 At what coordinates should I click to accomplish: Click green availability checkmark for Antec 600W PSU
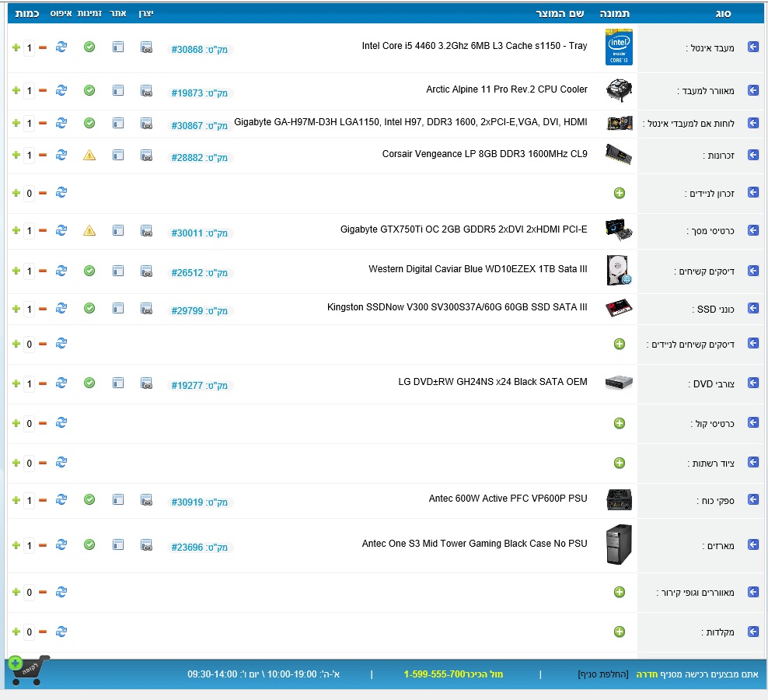pyautogui.click(x=89, y=499)
